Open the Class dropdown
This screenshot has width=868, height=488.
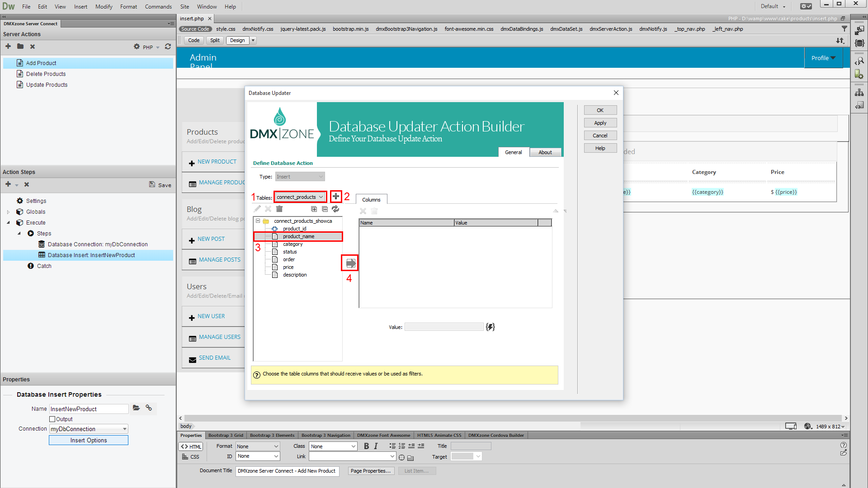point(334,446)
